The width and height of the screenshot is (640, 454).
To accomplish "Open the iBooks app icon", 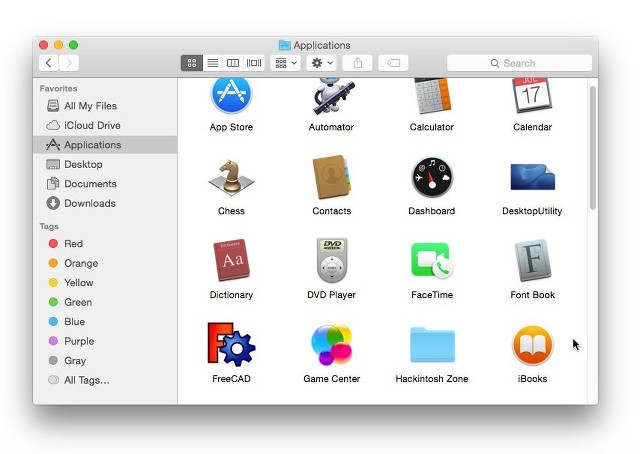I will click(532, 345).
